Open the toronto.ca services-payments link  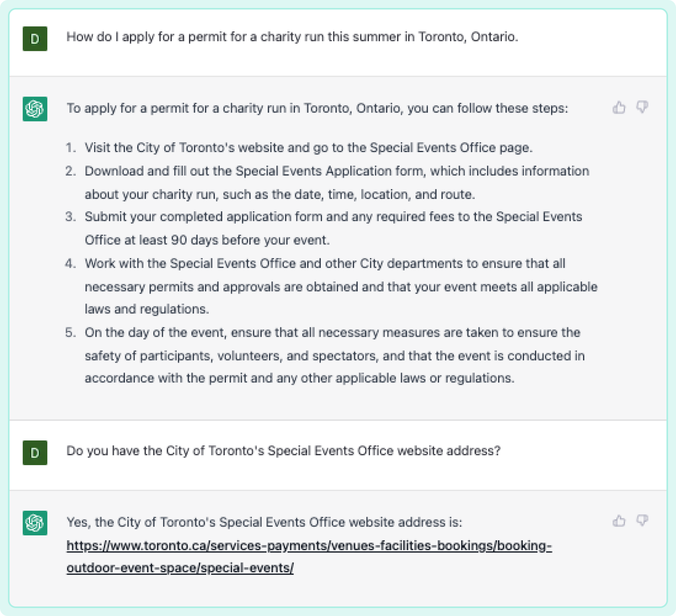coord(309,546)
